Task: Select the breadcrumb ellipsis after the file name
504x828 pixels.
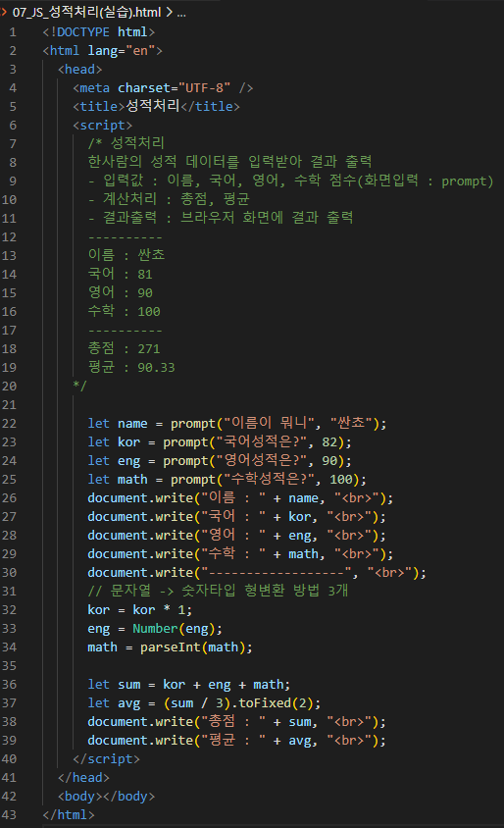Action: pyautogui.click(x=181, y=12)
